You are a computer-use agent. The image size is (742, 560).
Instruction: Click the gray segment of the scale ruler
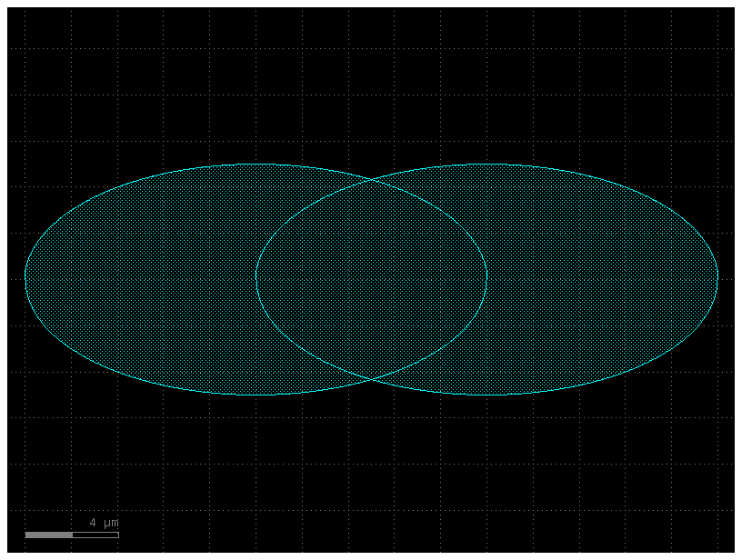tap(50, 536)
